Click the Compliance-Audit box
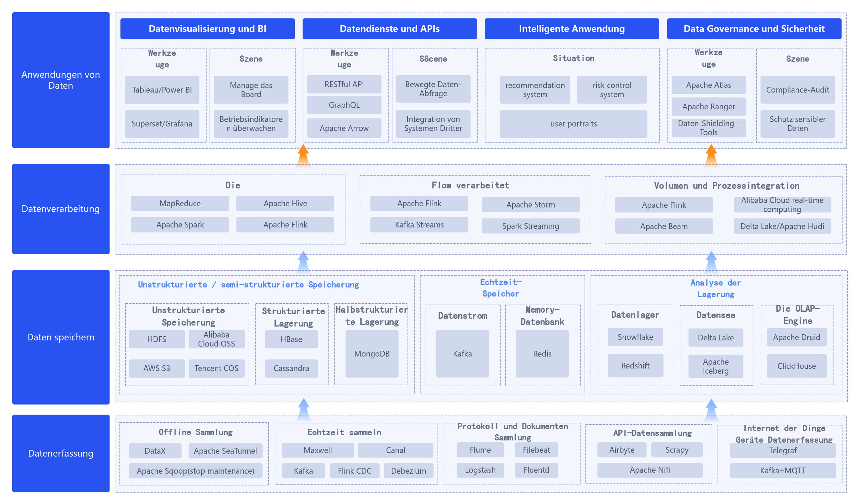The width and height of the screenshot is (859, 504). (x=797, y=90)
